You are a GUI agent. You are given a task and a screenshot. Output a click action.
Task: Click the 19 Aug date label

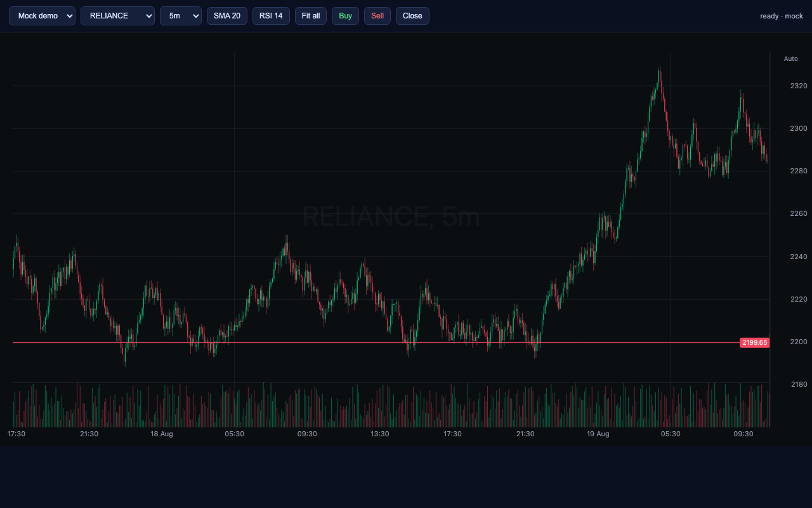pyautogui.click(x=598, y=434)
